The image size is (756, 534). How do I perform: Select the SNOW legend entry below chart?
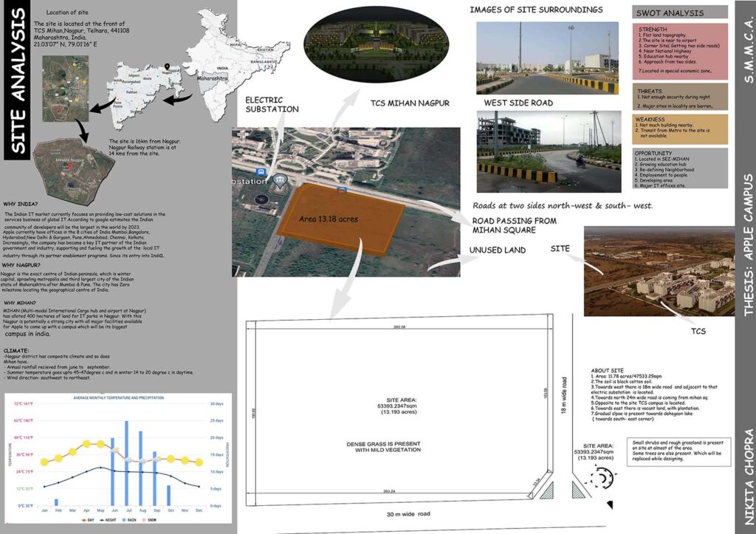(149, 520)
